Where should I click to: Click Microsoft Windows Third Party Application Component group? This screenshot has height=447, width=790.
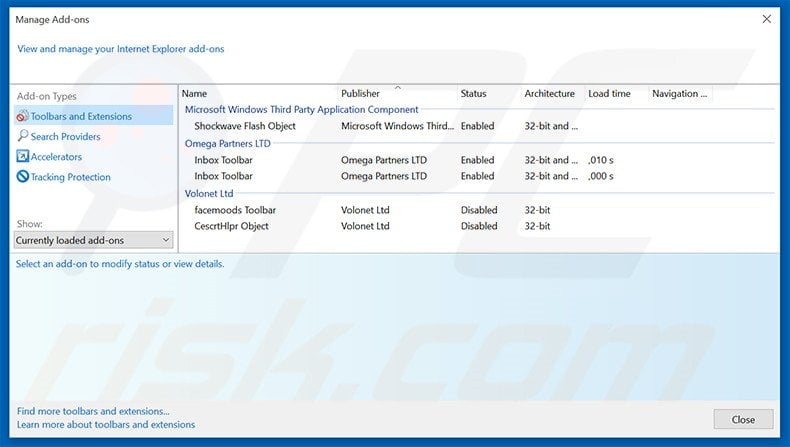coord(301,109)
